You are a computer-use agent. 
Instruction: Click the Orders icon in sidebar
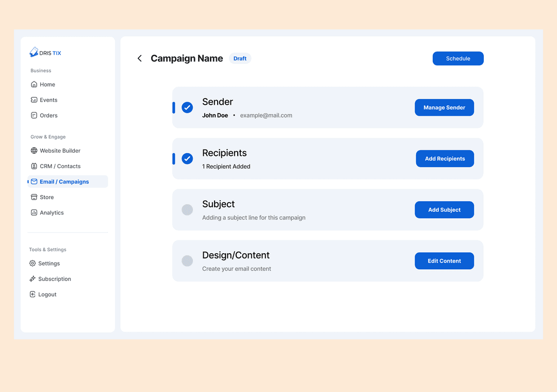point(34,115)
